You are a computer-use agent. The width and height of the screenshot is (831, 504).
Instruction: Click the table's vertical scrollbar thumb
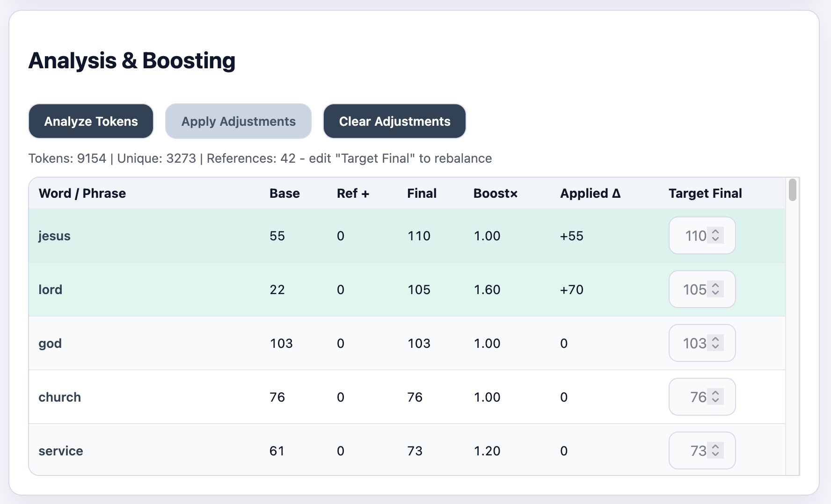click(x=792, y=189)
